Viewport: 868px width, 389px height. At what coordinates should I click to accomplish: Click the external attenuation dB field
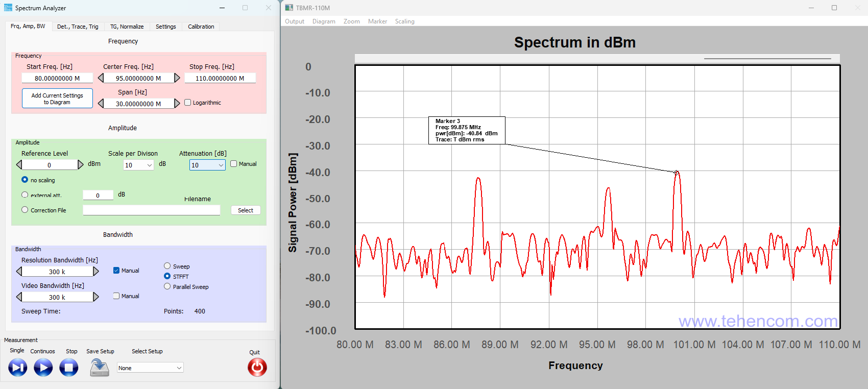(x=98, y=195)
